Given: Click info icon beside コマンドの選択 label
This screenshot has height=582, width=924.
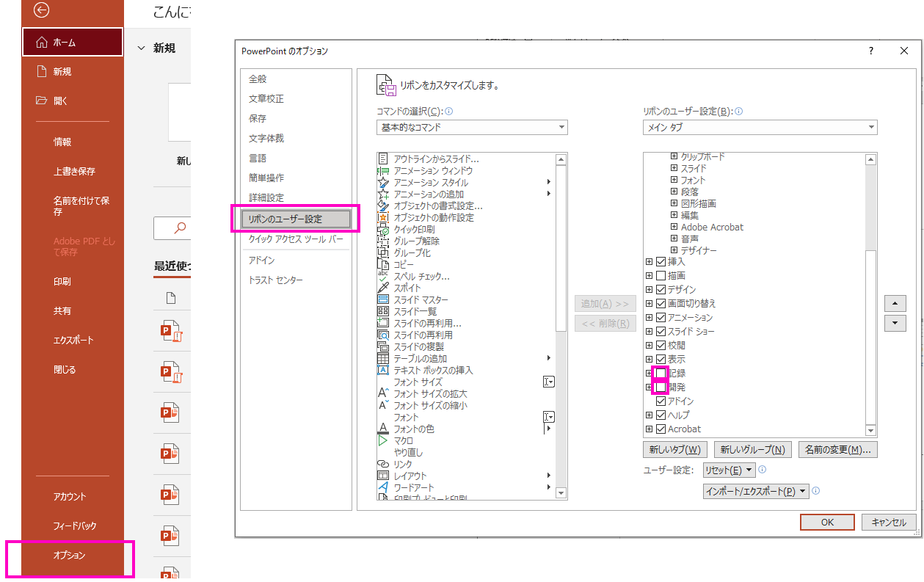Looking at the screenshot, I should (449, 112).
